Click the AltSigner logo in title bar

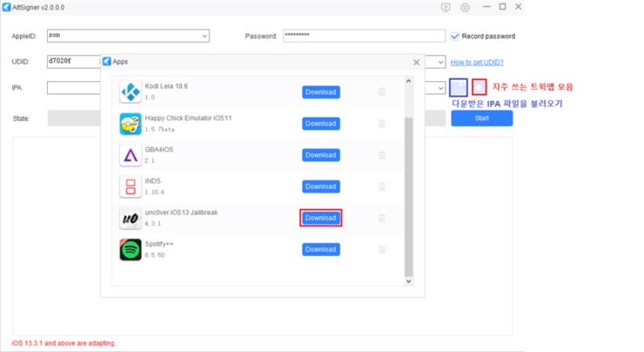point(6,7)
